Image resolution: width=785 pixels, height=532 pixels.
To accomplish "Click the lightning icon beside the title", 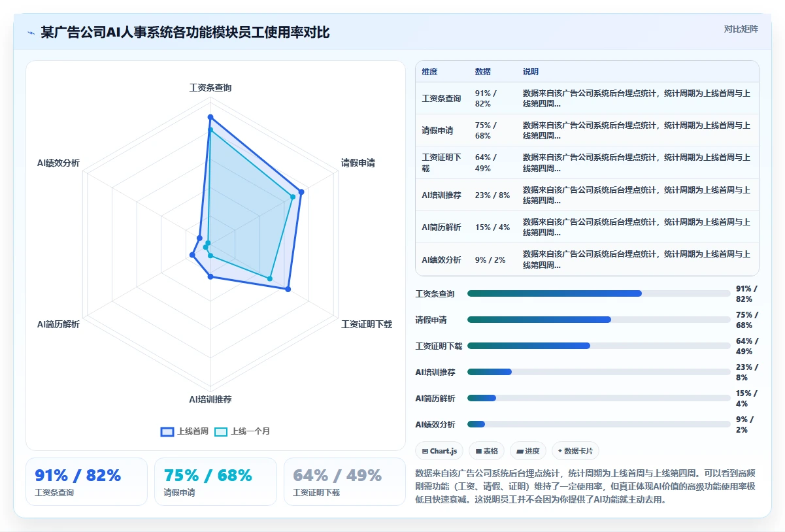I will (31, 32).
